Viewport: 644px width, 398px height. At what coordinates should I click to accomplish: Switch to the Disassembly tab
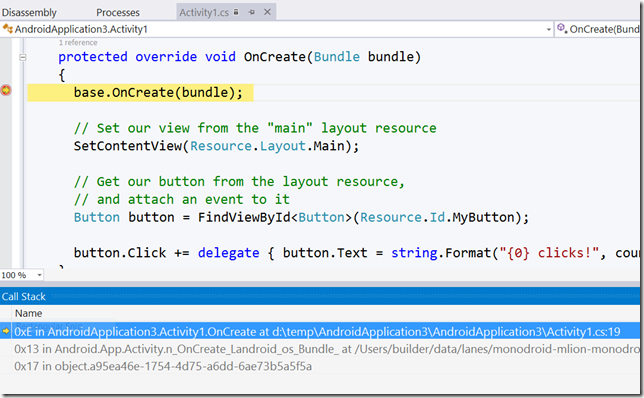point(29,12)
